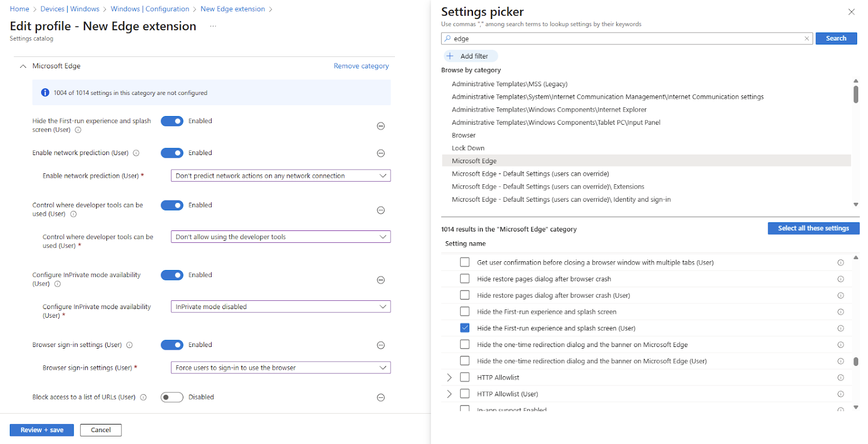The height and width of the screenshot is (444, 868).
Task: Expand the HTTP Allowlist (User) row
Action: [449, 394]
